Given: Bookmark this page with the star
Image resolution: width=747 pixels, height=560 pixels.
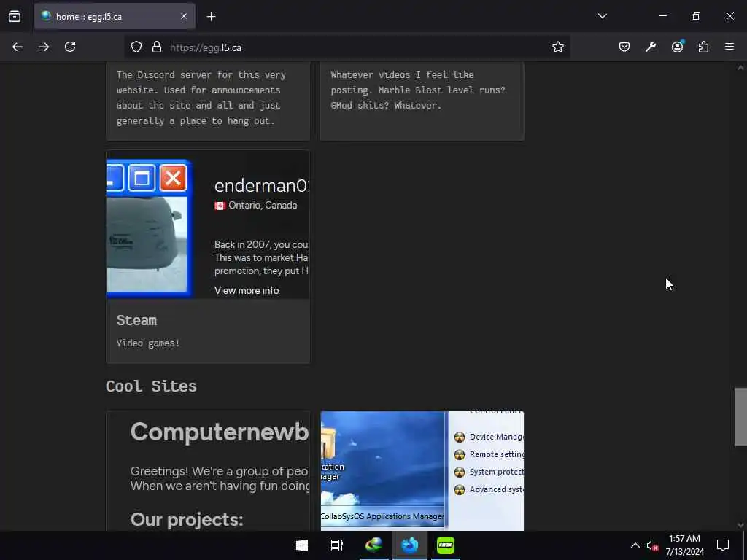Looking at the screenshot, I should [x=558, y=47].
